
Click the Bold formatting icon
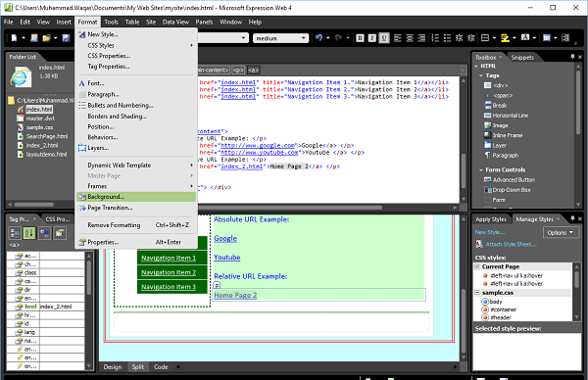(360, 38)
